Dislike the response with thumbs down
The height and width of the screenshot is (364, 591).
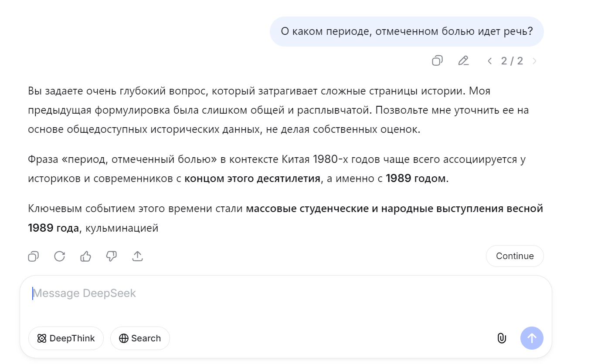[x=112, y=256]
